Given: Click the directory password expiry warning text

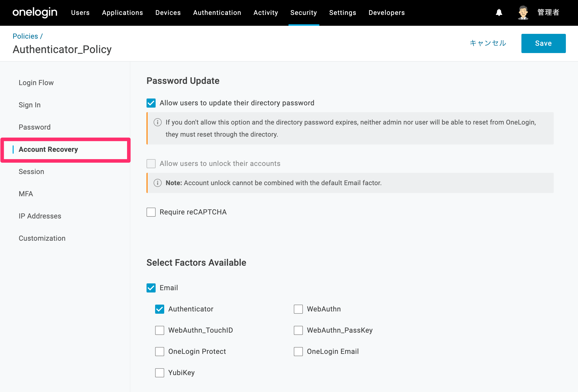Looking at the screenshot, I should pos(351,128).
